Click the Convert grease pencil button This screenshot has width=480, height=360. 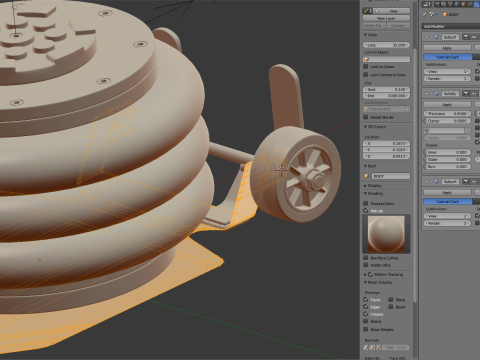(398, 25)
